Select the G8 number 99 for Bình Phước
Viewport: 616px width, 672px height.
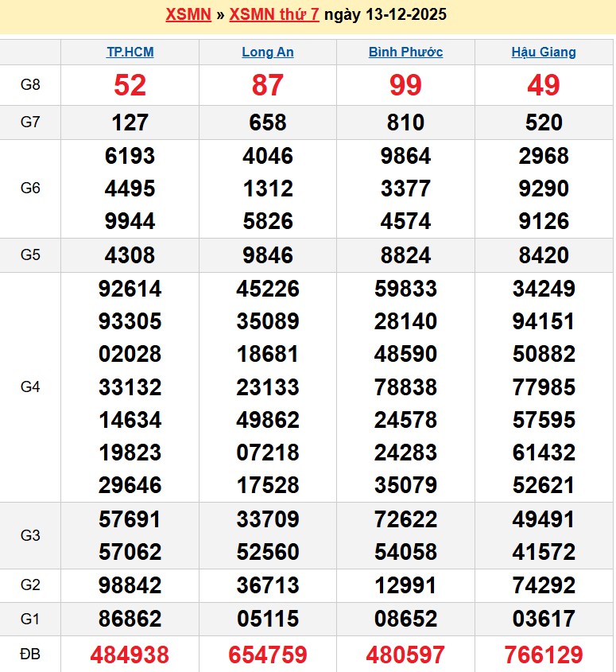[x=405, y=85]
